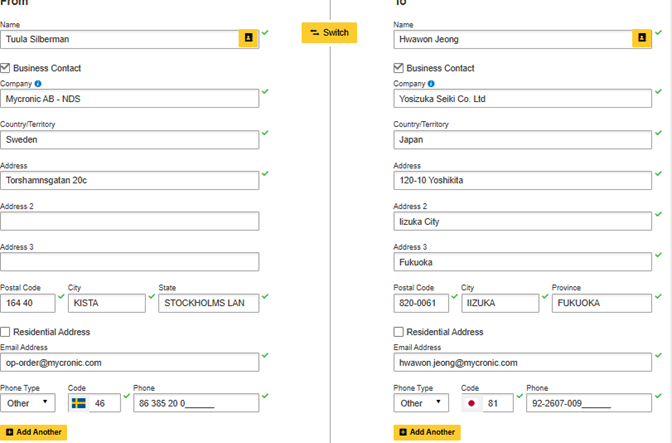Click Japan flag in To phone code
The image size is (672, 443).
[x=471, y=403]
